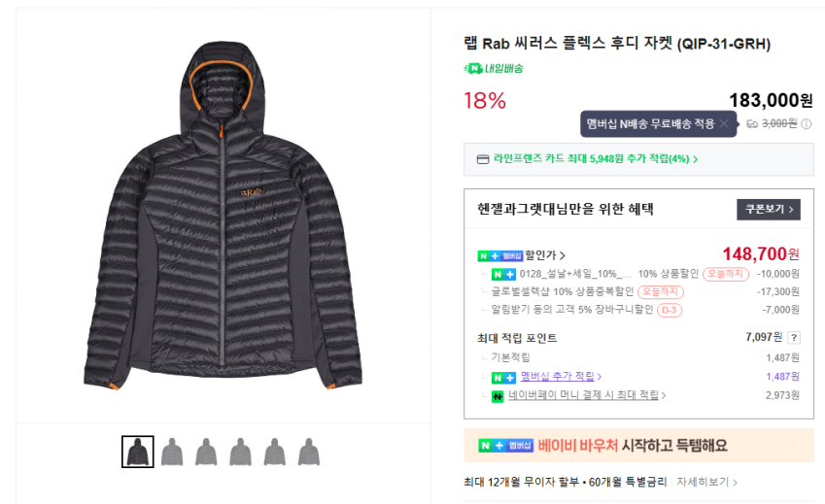This screenshot has width=825, height=504.
Task: Select the third jacket thumbnail
Action: pyautogui.click(x=206, y=452)
